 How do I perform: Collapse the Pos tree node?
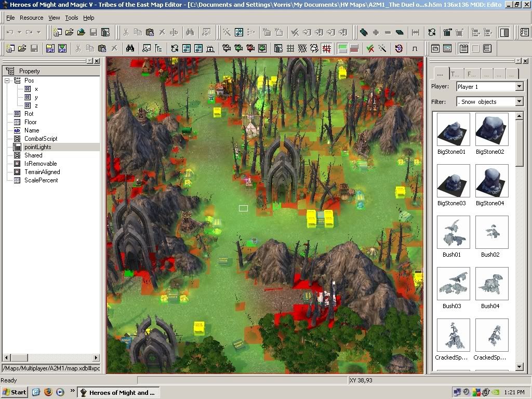click(x=7, y=81)
